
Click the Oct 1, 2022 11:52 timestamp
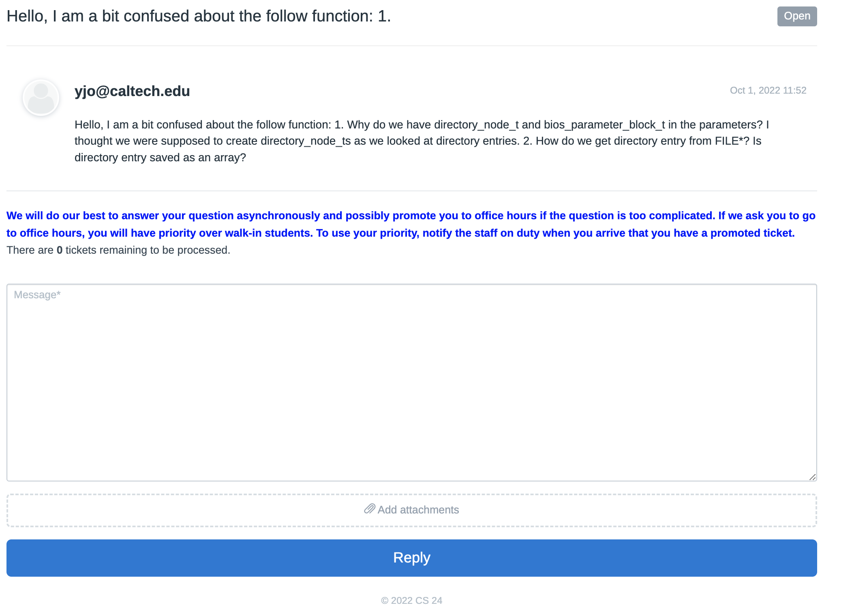pyautogui.click(x=768, y=90)
